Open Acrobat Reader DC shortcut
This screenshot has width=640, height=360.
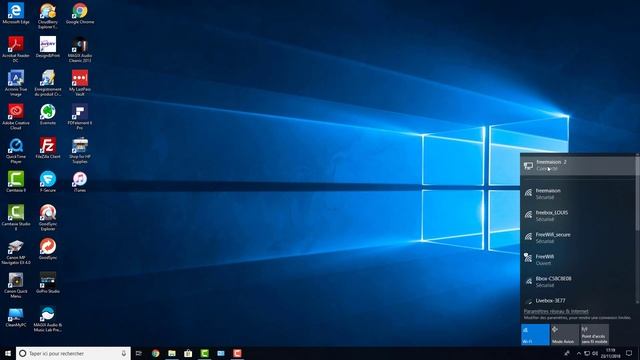pyautogui.click(x=16, y=49)
